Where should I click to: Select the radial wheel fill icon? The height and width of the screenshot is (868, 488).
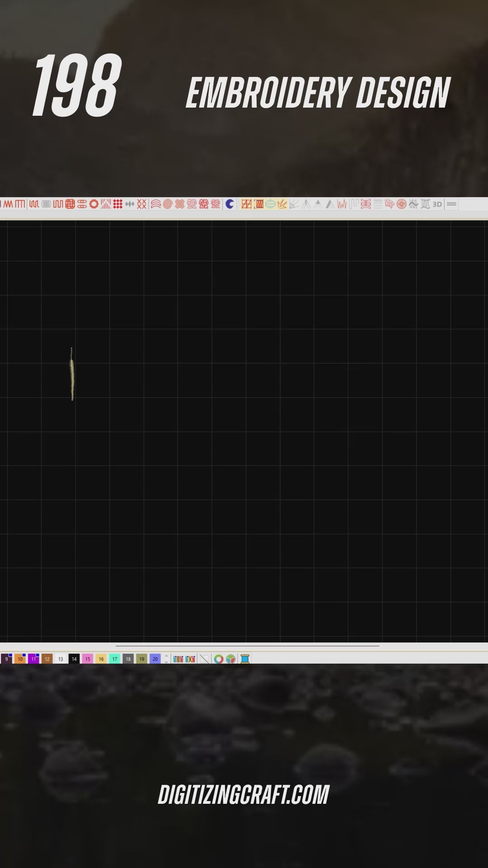coord(401,204)
